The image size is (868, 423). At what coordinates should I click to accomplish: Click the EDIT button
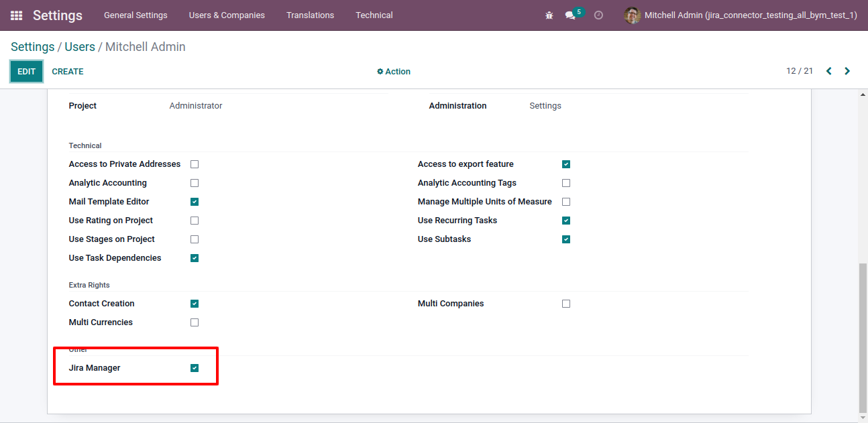click(26, 71)
